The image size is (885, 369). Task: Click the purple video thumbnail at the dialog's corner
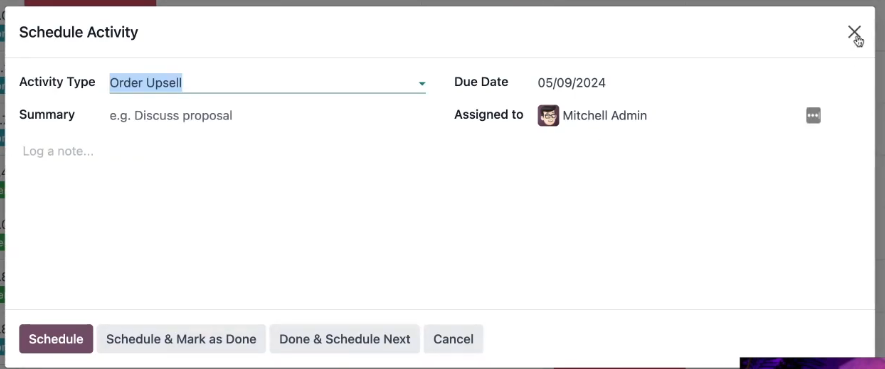click(812, 363)
